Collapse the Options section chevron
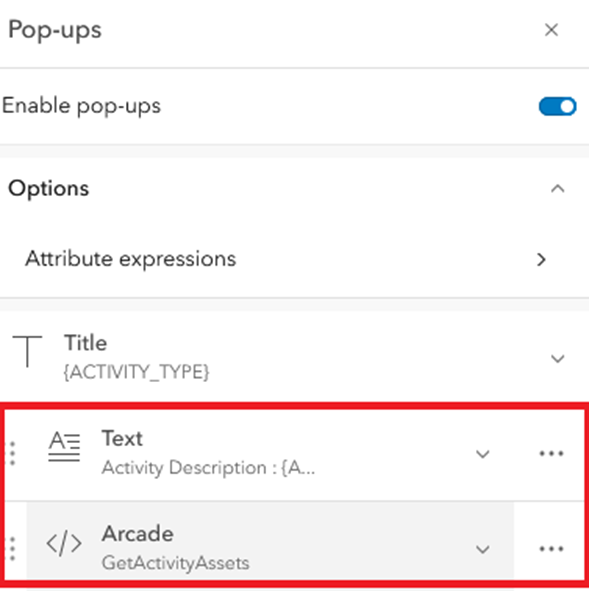The image size is (589, 591). pyautogui.click(x=558, y=188)
